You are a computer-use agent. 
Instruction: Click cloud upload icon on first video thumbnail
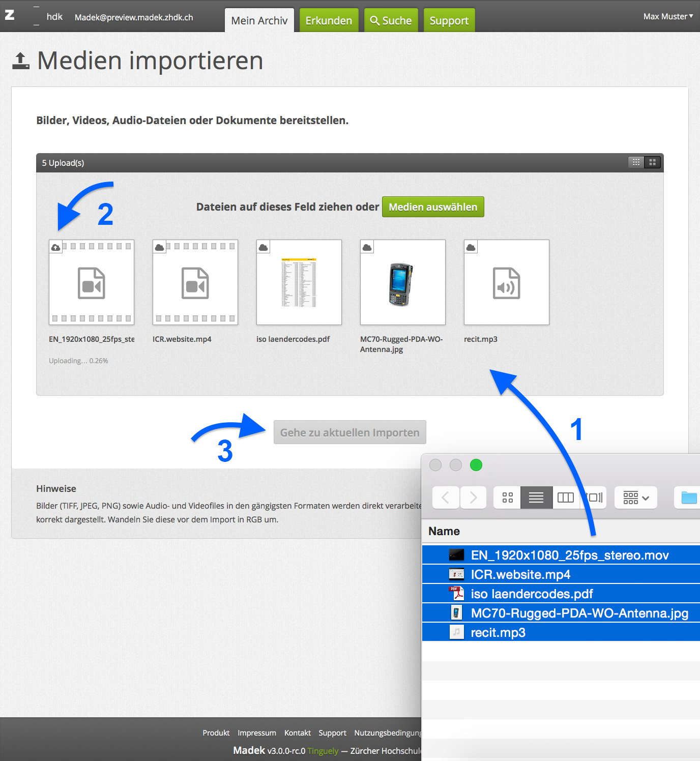click(x=56, y=247)
